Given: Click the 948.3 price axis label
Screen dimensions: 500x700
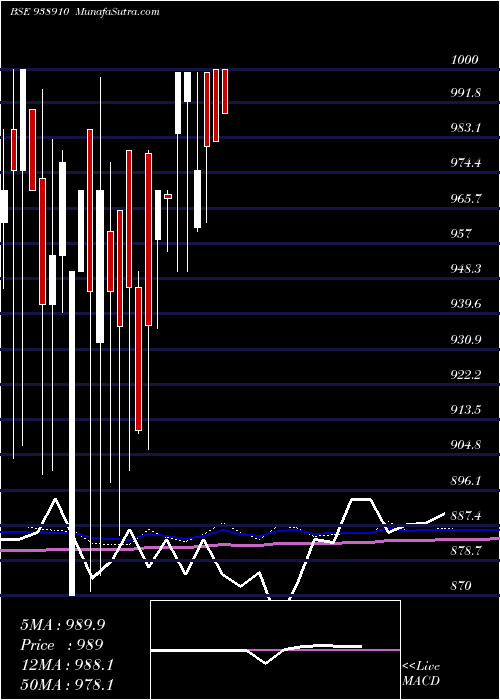Looking at the screenshot, I should [465, 269].
